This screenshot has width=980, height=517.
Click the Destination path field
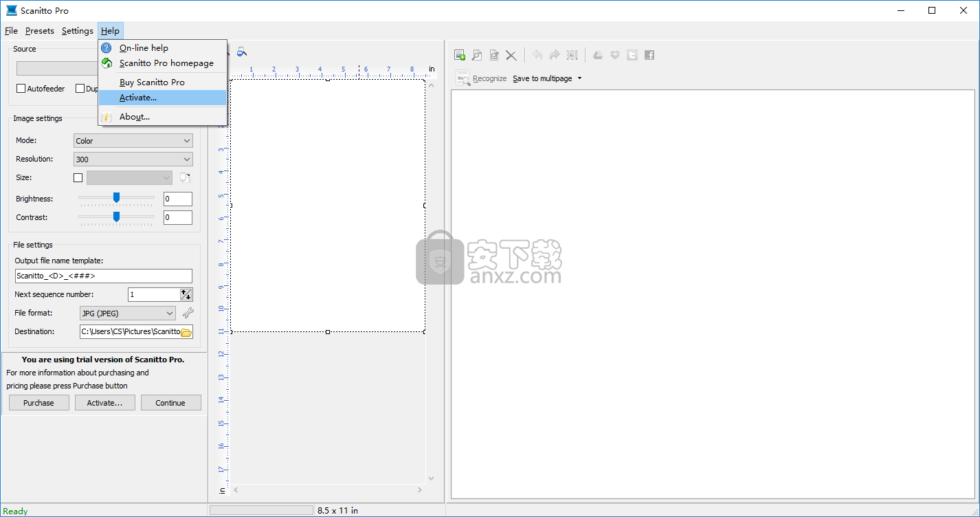point(131,331)
